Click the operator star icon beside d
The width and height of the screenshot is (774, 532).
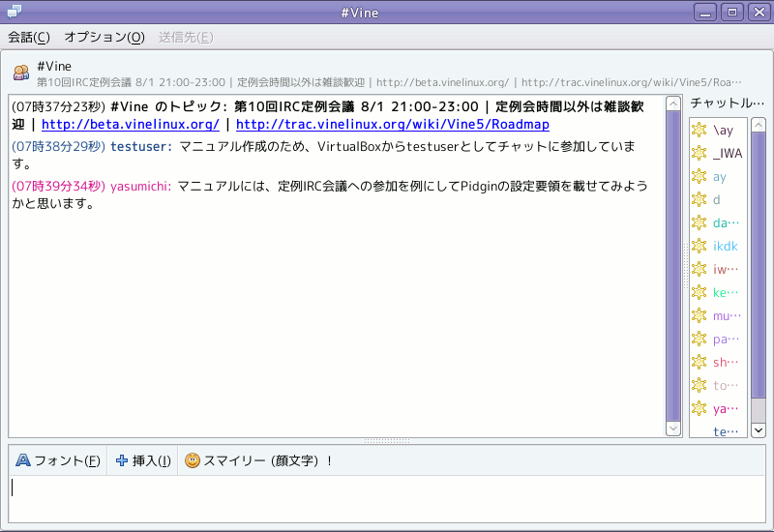tap(699, 199)
